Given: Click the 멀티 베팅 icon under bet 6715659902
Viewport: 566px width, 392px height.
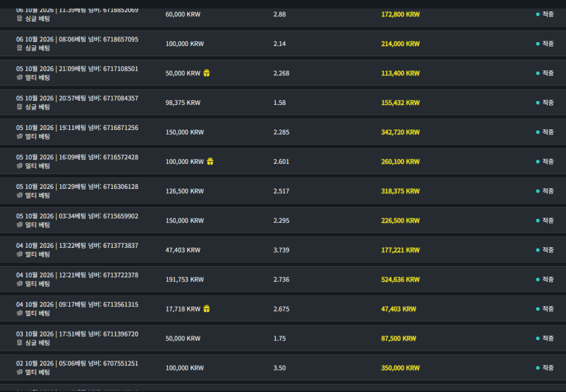Looking at the screenshot, I should pyautogui.click(x=20, y=225).
